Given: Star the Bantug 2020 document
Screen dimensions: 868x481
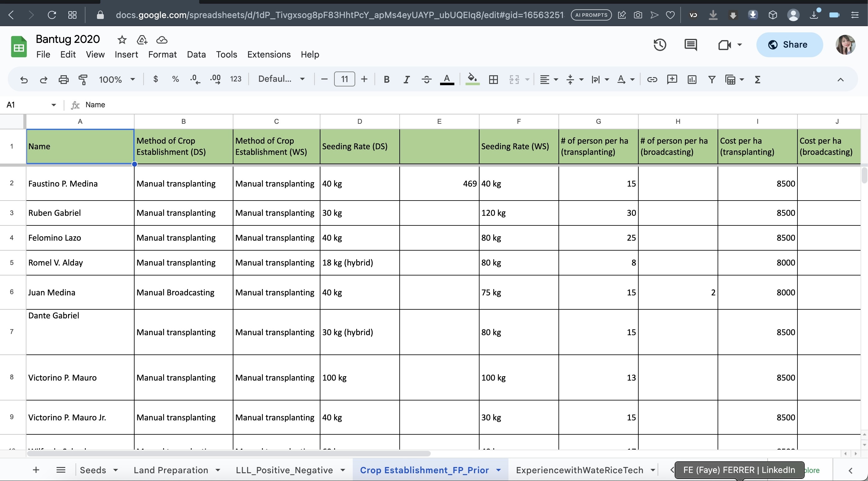Looking at the screenshot, I should pos(122,40).
